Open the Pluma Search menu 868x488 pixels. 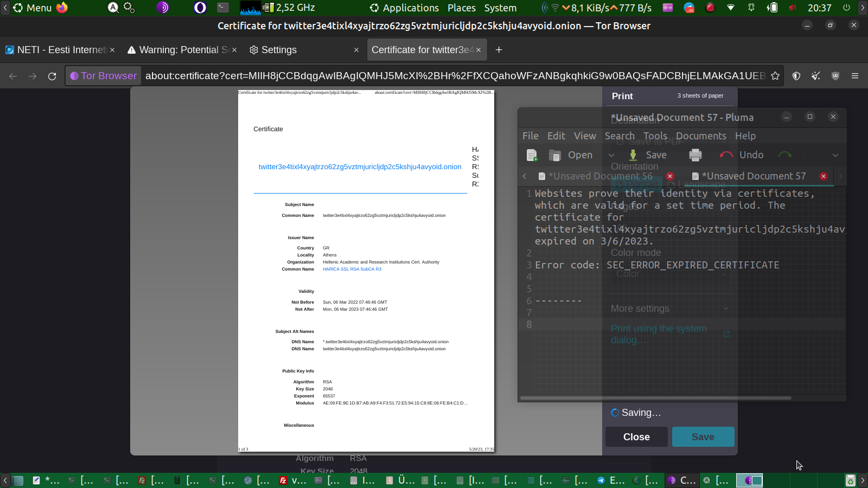pyautogui.click(x=620, y=136)
